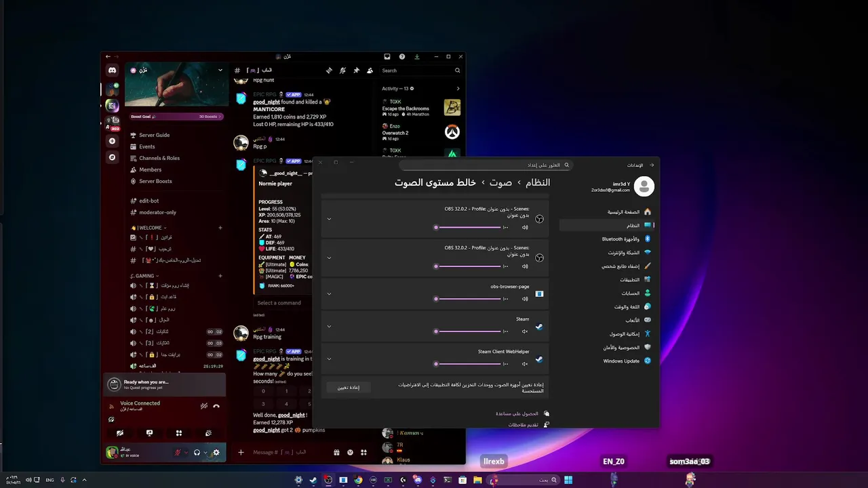Open Server Guide in Discord sidebar
The image size is (868, 488).
[154, 135]
